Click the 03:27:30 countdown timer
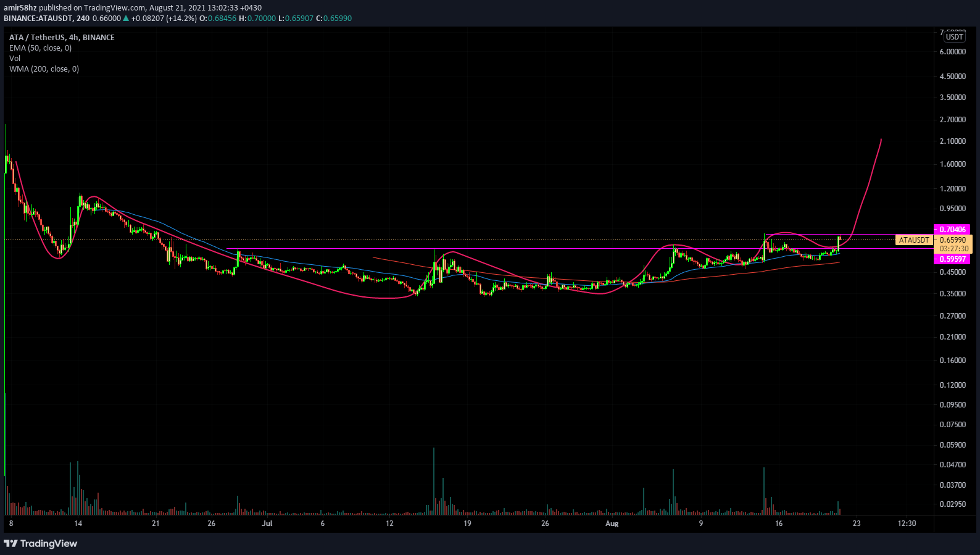The height and width of the screenshot is (555, 980). (x=954, y=249)
